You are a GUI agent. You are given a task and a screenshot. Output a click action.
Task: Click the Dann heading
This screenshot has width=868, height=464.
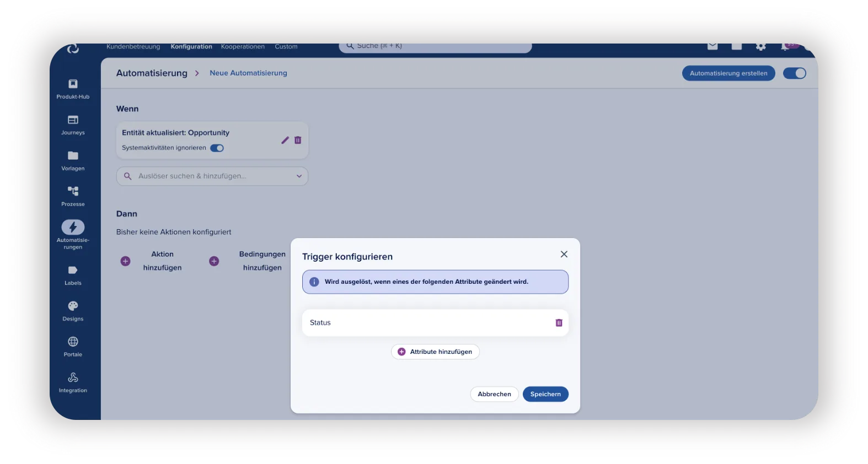[126, 214]
